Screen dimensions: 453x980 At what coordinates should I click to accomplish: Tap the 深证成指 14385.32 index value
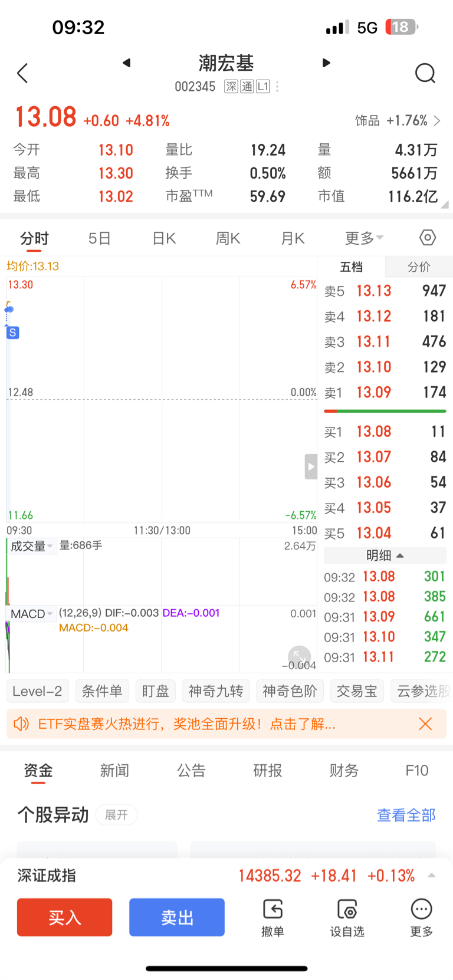click(x=270, y=876)
